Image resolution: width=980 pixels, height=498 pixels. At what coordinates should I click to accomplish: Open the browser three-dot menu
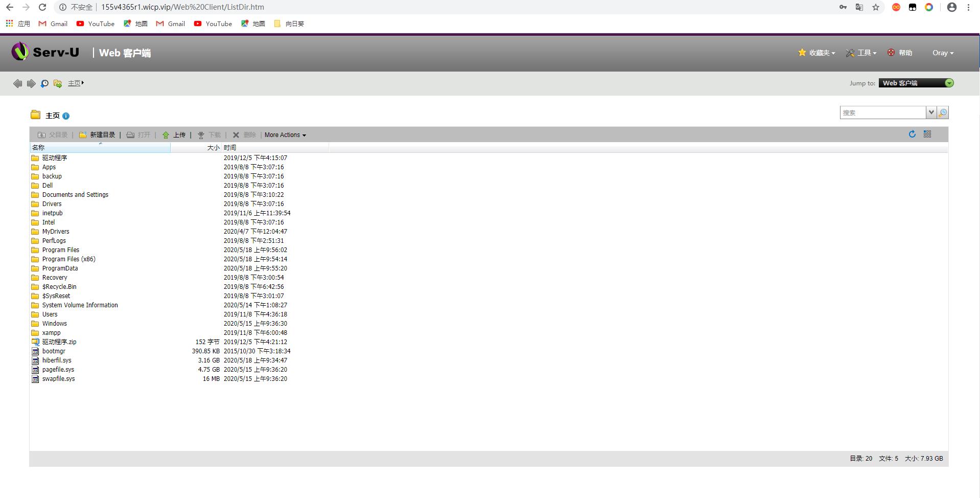[968, 7]
